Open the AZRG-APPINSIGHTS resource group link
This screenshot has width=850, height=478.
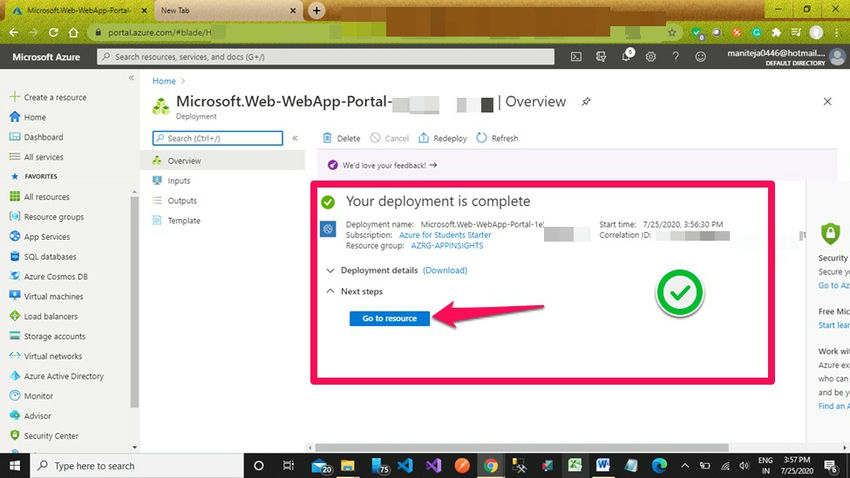(x=447, y=246)
